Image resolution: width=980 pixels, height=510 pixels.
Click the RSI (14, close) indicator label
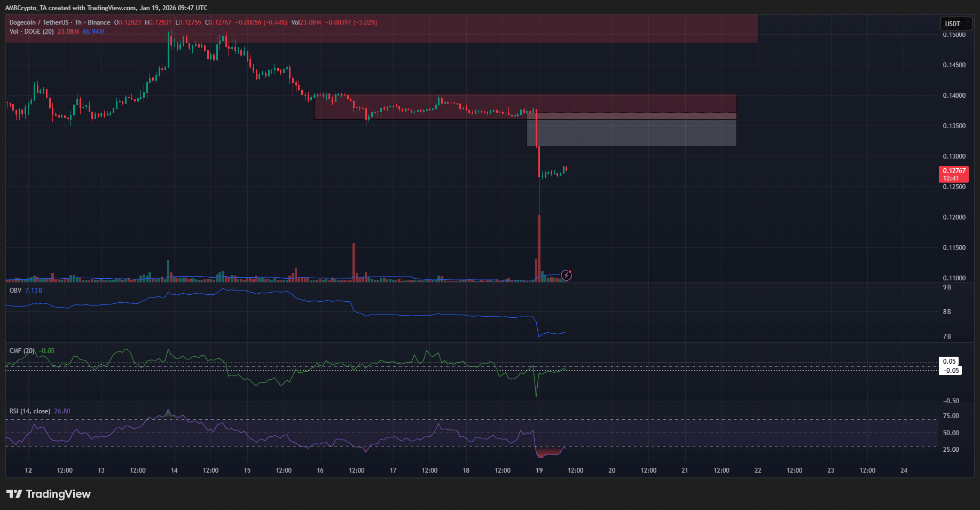(x=30, y=411)
